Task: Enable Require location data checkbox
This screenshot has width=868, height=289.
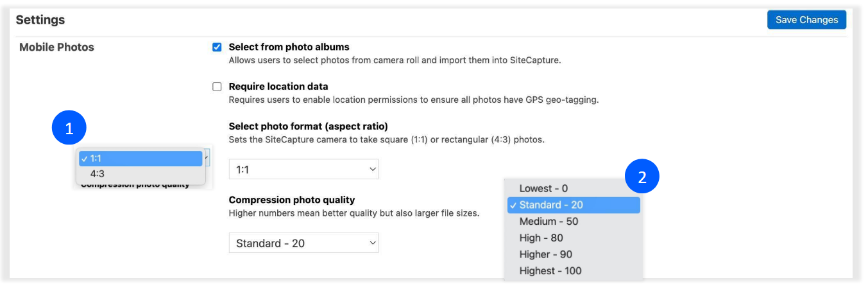Action: pyautogui.click(x=217, y=87)
